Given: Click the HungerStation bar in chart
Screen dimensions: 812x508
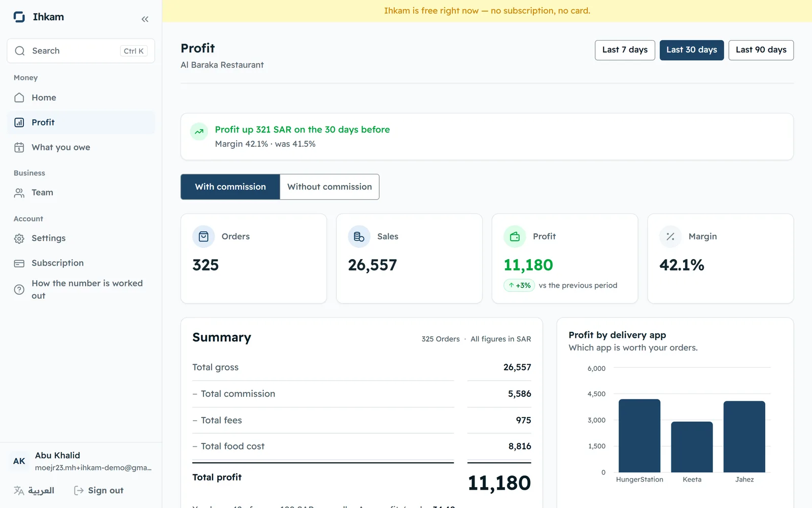Looking at the screenshot, I should click(x=639, y=436).
